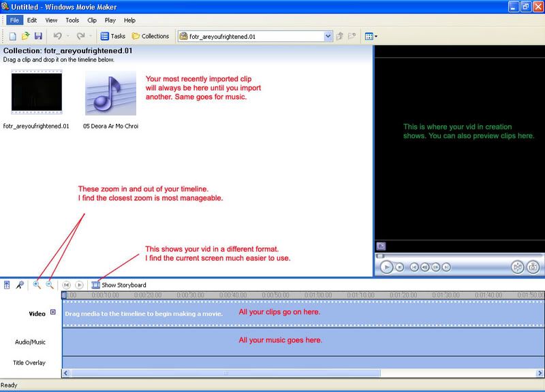The height and width of the screenshot is (392, 545).
Task: Click the timeline scrollbar left arrow
Action: point(65,373)
